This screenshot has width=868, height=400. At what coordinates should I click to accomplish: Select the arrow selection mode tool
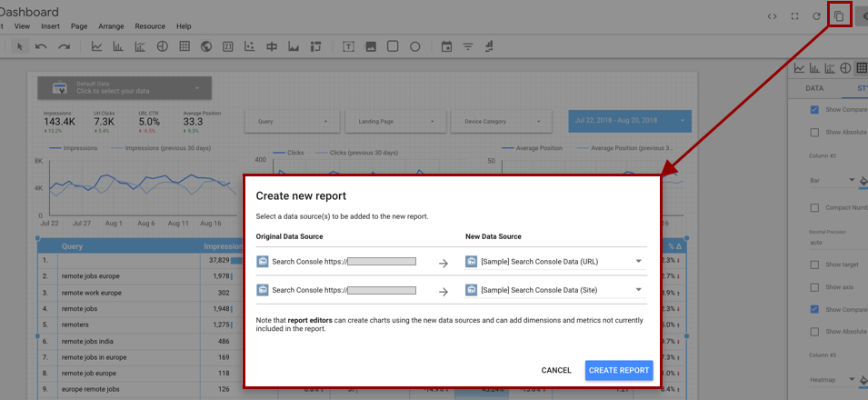coord(20,46)
